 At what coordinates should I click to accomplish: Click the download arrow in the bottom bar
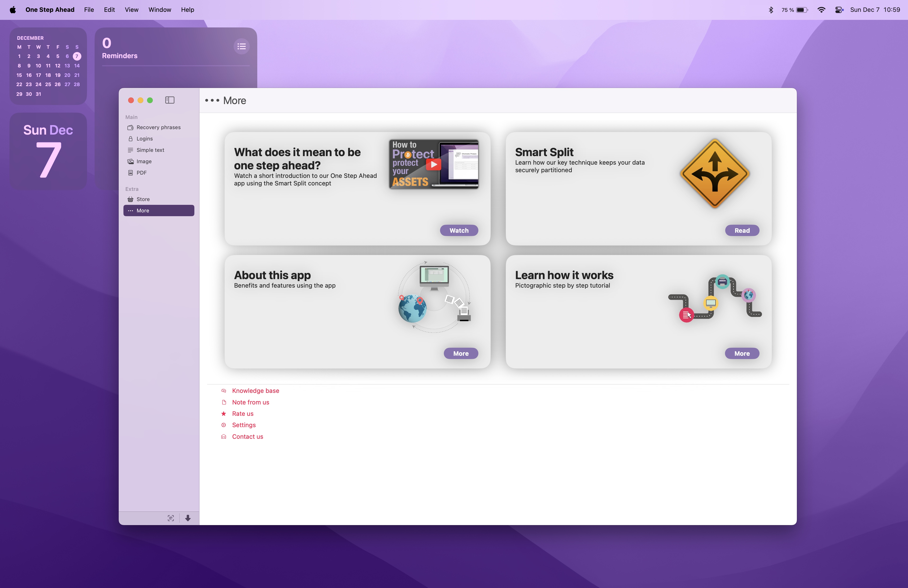click(188, 518)
